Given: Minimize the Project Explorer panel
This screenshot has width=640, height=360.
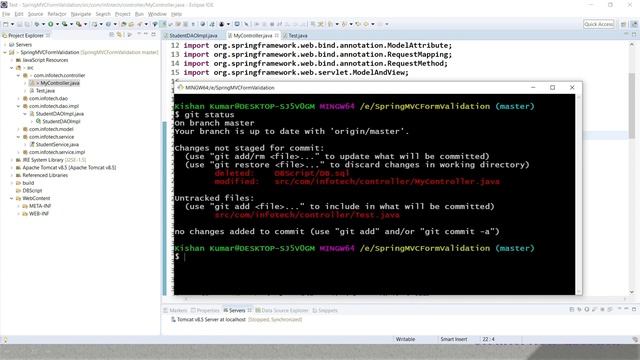Looking at the screenshot, I should [x=146, y=34].
